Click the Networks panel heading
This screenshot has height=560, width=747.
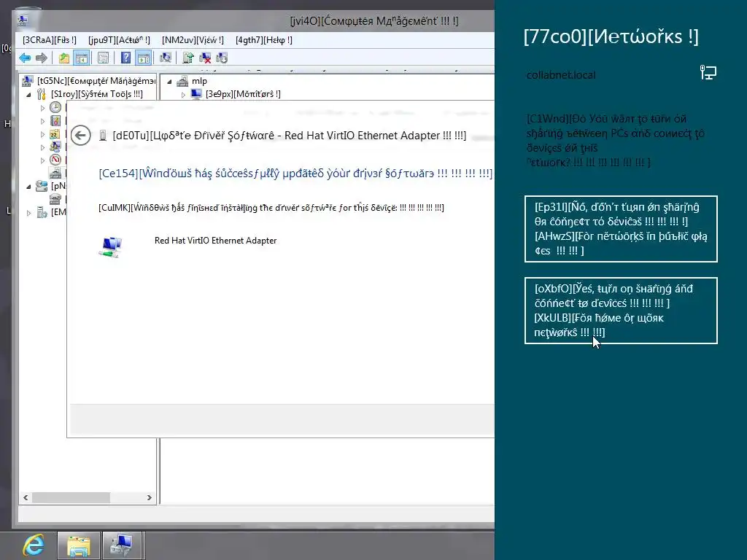click(611, 36)
